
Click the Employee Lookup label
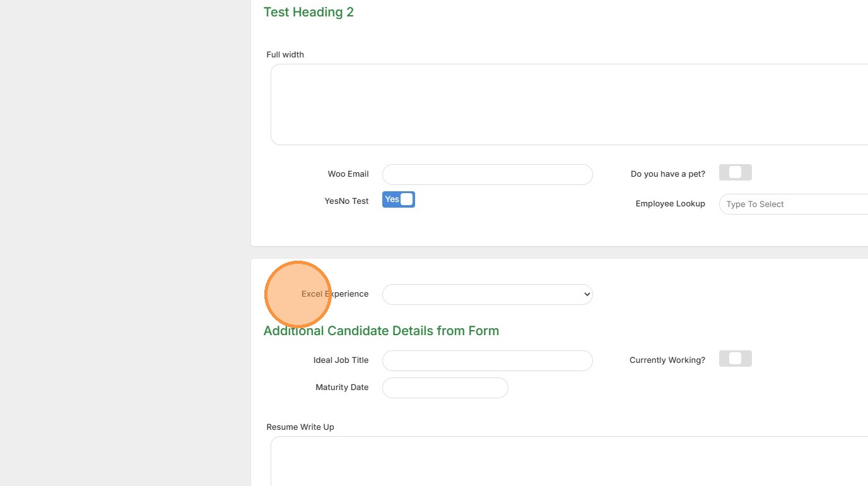(670, 203)
